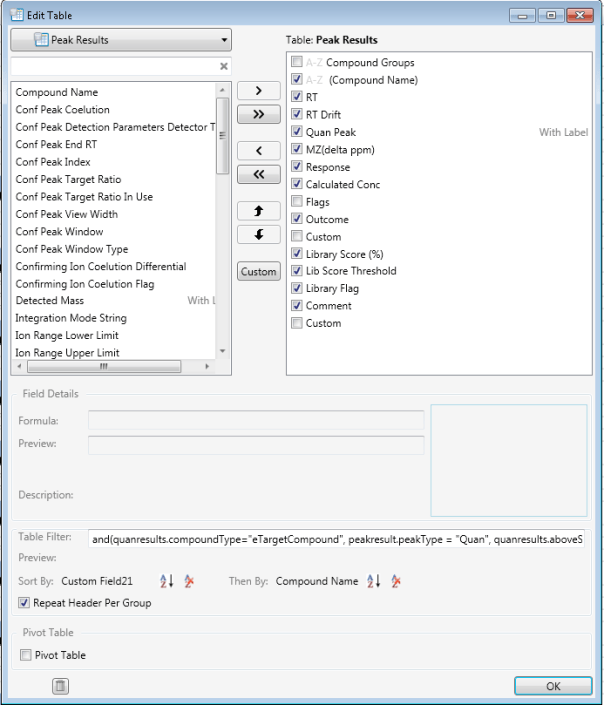
Task: Click the field search input box
Action: tap(114, 67)
